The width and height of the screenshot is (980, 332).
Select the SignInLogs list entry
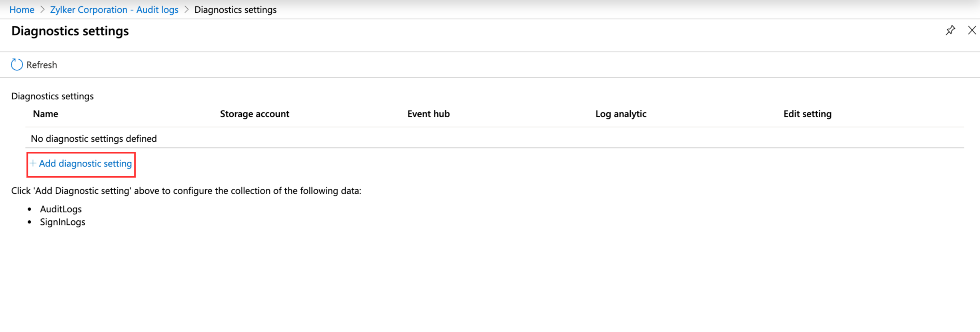(x=62, y=221)
